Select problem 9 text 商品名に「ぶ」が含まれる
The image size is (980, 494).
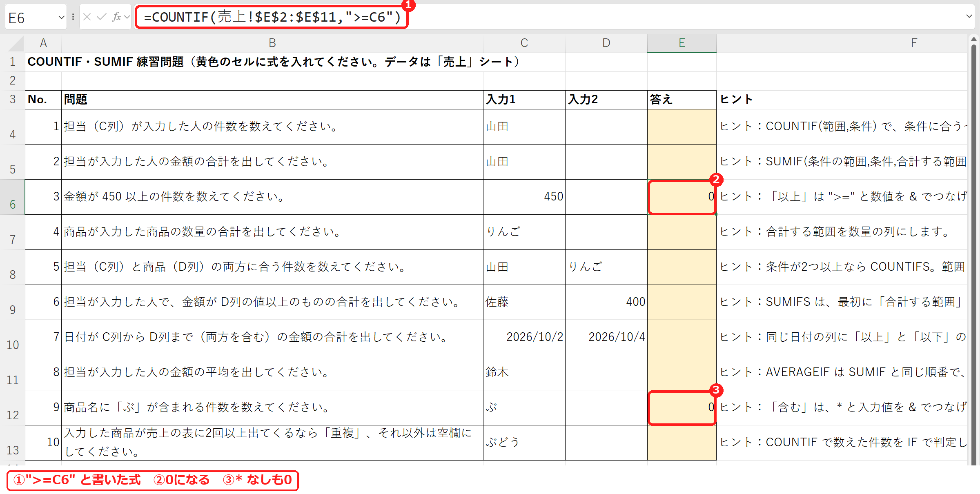click(x=272, y=408)
